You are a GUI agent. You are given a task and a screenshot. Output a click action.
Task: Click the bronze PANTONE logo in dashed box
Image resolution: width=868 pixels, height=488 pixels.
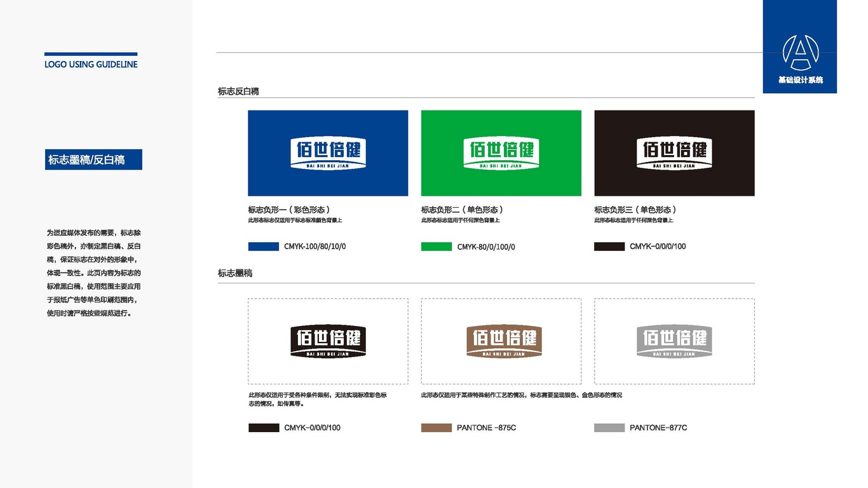click(504, 341)
